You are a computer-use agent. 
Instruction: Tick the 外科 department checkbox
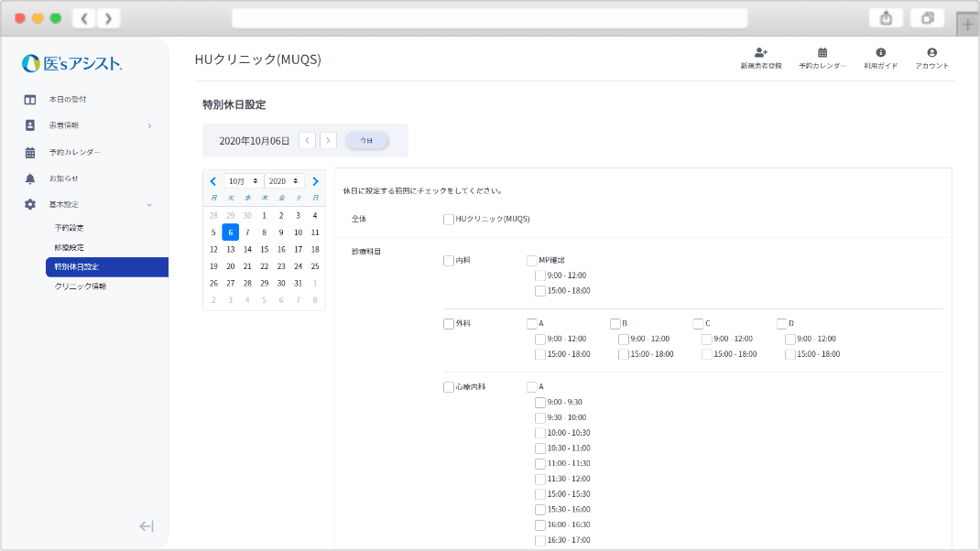[x=448, y=324]
